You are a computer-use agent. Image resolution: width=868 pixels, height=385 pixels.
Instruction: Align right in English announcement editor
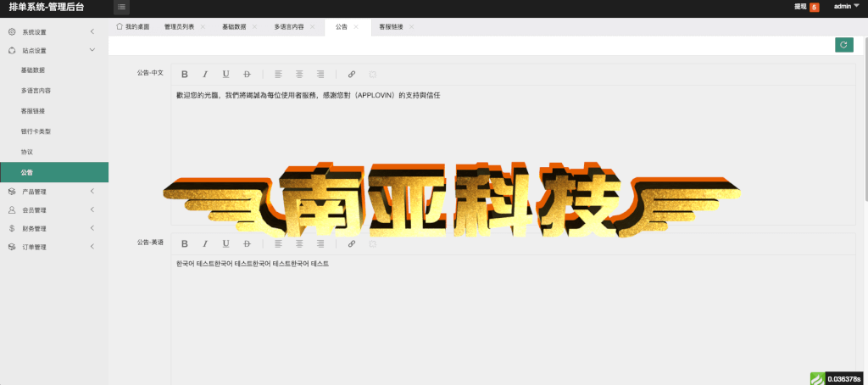pyautogui.click(x=320, y=243)
